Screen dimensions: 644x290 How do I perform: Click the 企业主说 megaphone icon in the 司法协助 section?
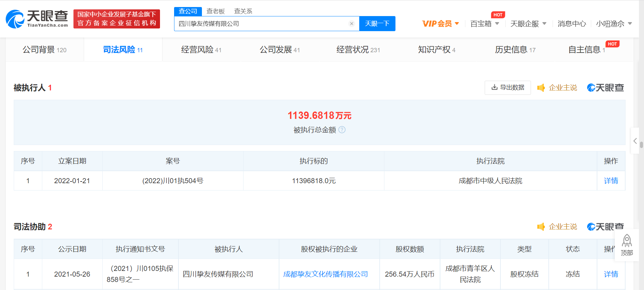pyautogui.click(x=541, y=227)
